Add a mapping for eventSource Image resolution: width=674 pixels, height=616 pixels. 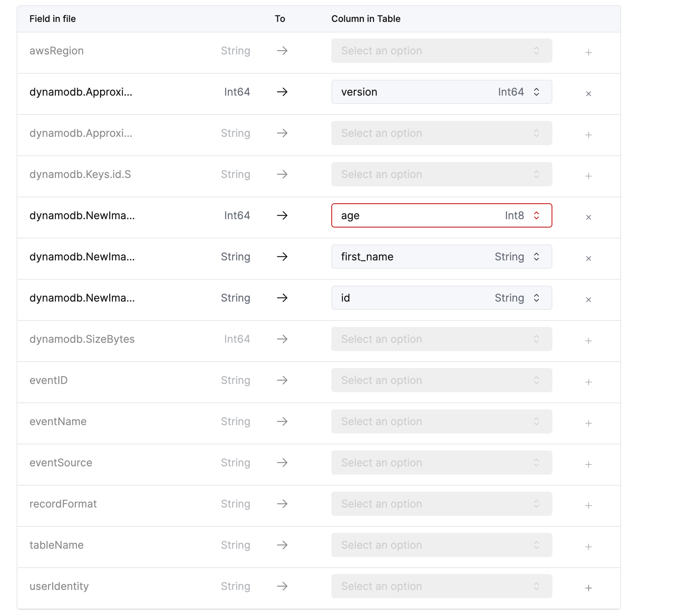pos(588,464)
